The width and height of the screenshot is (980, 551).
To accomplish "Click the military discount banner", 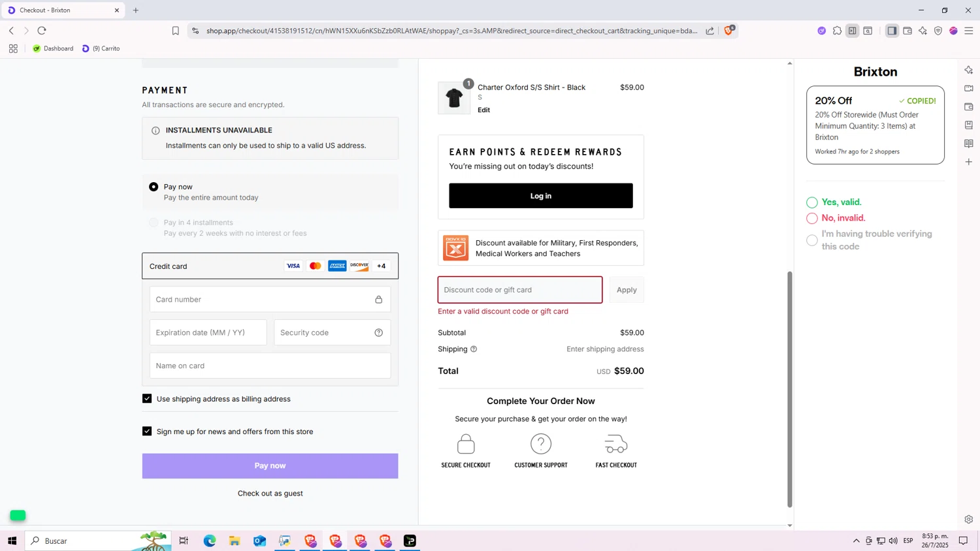I will tap(541, 248).
